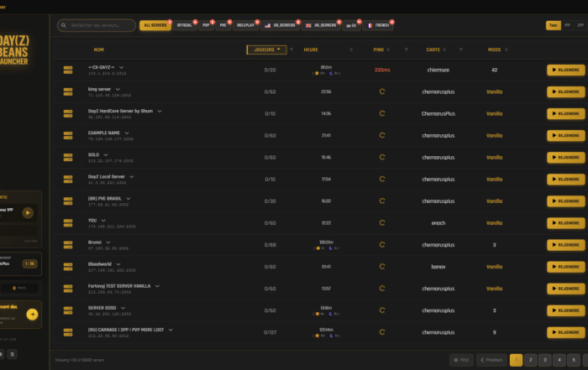This screenshot has height=370, width=588.
Task: Refresh ping for [RU] CARNAGE server
Action: click(x=381, y=332)
